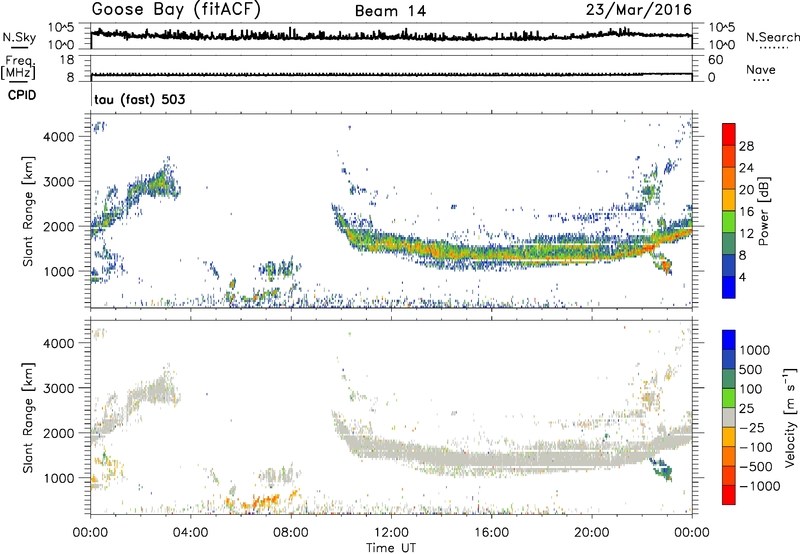800x554 pixels.
Task: Click the "2000" range tick in the velocity panel
Action: [x=59, y=433]
